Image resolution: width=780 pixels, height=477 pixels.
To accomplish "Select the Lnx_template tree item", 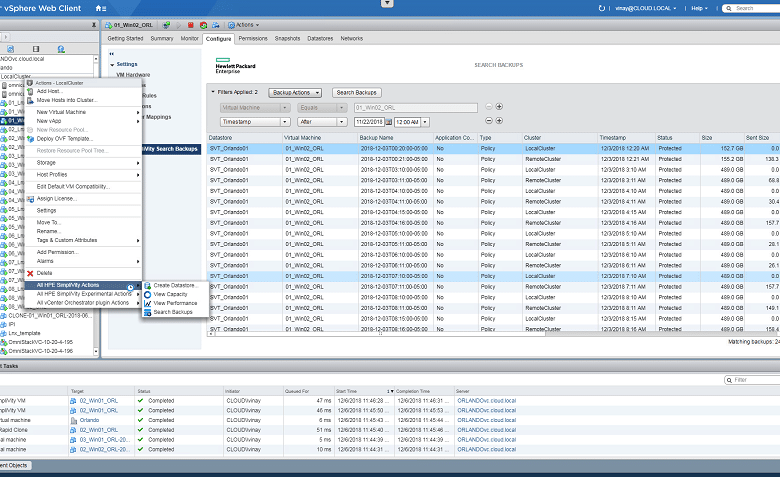I will point(24,333).
